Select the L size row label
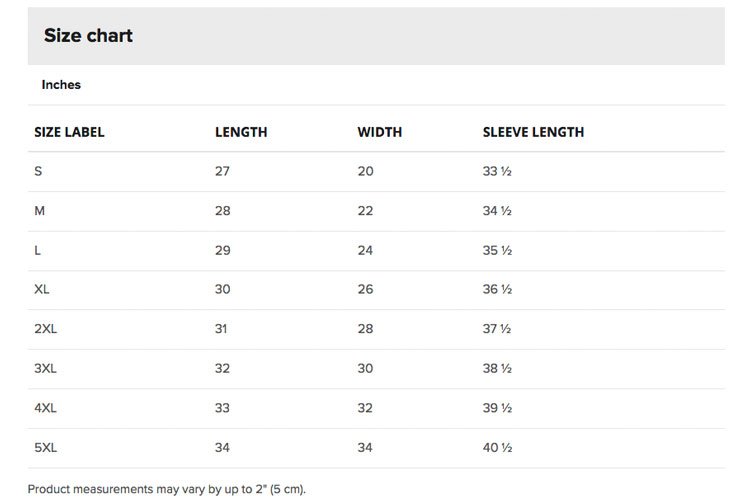This screenshot has width=750, height=500. 37,250
